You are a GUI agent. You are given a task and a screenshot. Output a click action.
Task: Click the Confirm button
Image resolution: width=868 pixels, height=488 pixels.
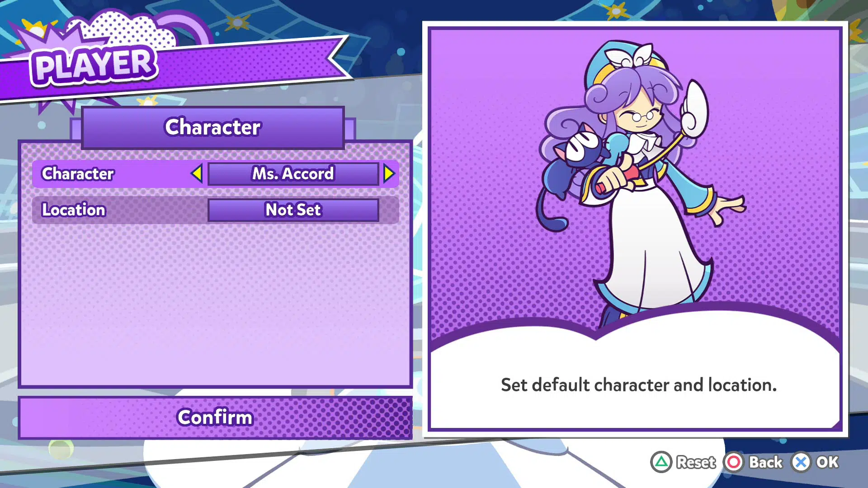[x=215, y=417]
